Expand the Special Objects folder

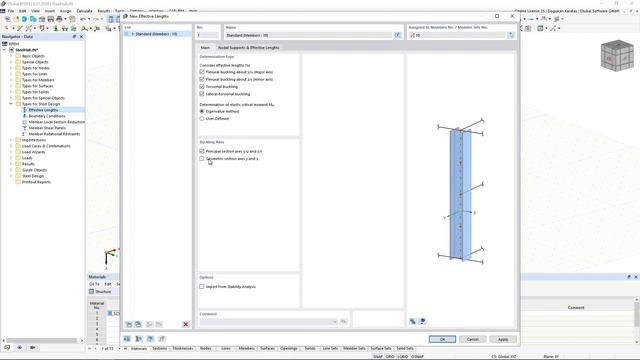11,62
